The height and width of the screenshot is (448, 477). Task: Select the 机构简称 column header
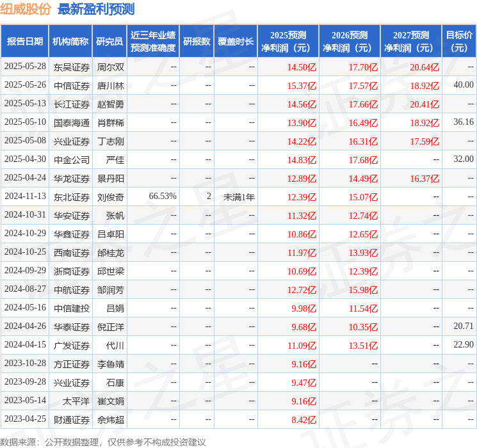click(71, 42)
